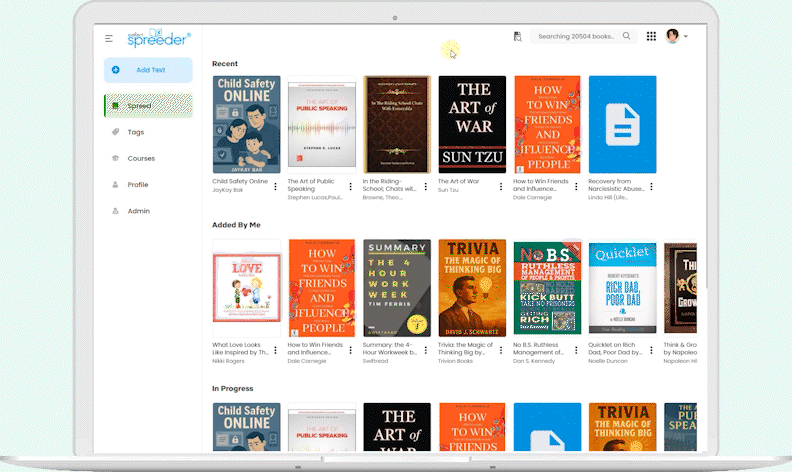The image size is (792, 472).
Task: Open Quicklet Rich Dad Poor Dad cover
Action: click(x=623, y=288)
